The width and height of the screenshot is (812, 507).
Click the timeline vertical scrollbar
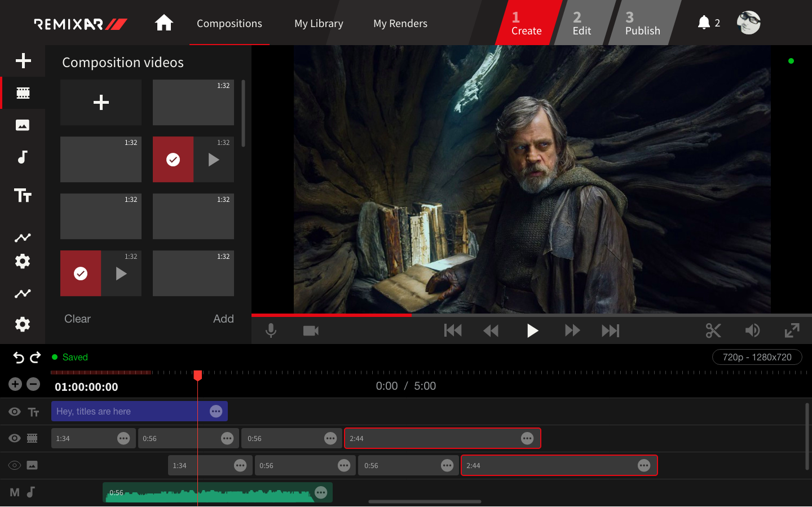click(807, 437)
